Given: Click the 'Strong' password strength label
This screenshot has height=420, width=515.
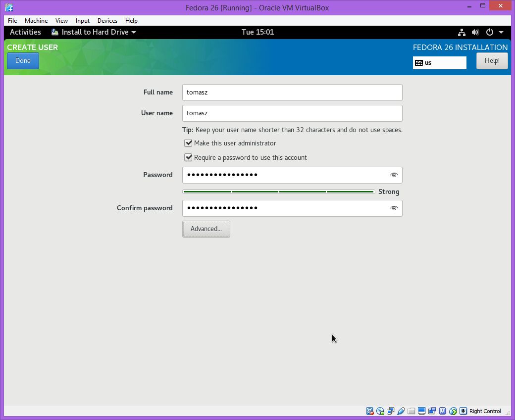Looking at the screenshot, I should tap(389, 191).
